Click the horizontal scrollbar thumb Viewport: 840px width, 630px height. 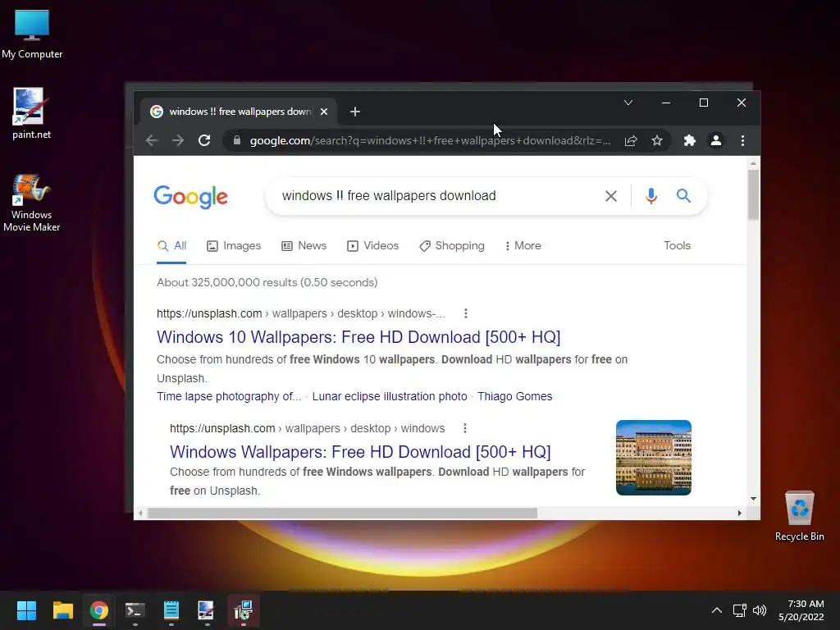[x=342, y=514]
